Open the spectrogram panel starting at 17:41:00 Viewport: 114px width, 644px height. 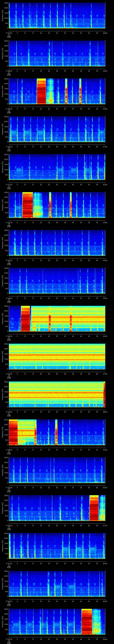pos(57,167)
